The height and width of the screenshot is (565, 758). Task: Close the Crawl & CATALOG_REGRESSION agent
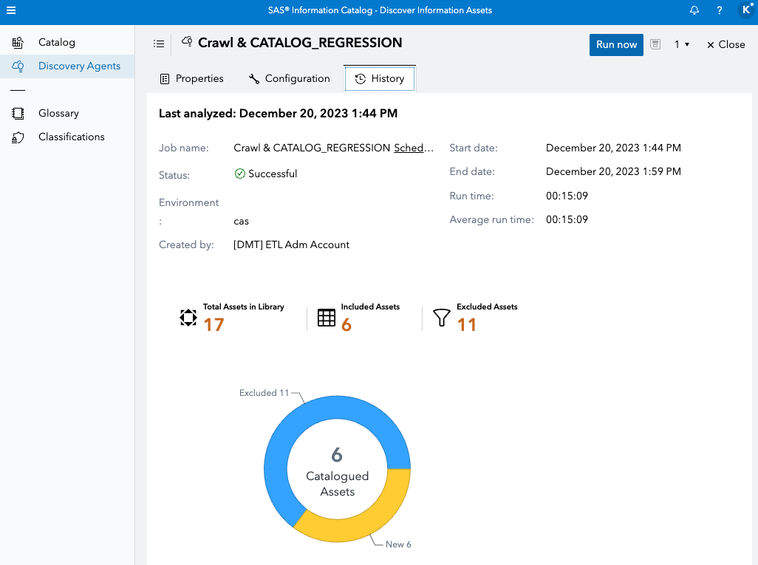coord(725,45)
